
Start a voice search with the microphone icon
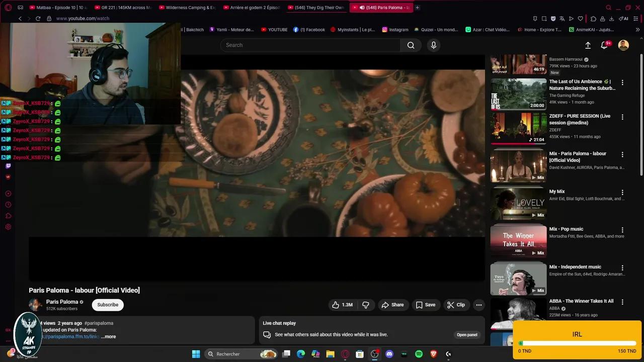tap(433, 45)
